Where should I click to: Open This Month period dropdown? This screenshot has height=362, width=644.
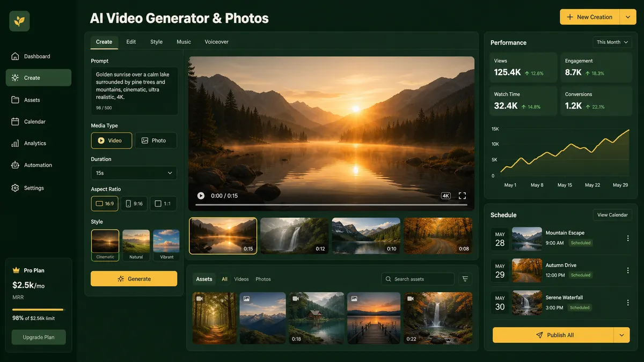point(612,42)
